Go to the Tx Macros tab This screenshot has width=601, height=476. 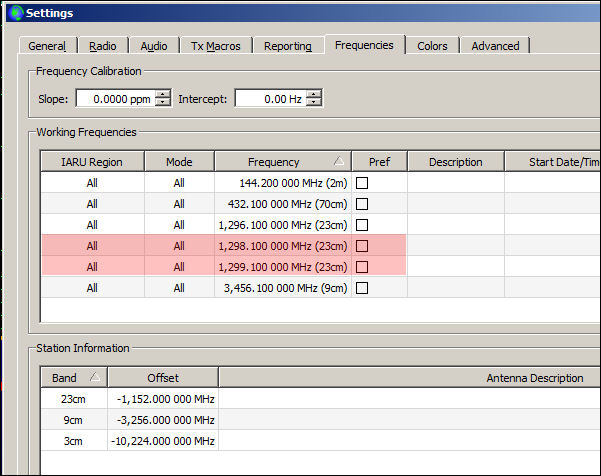coord(215,46)
